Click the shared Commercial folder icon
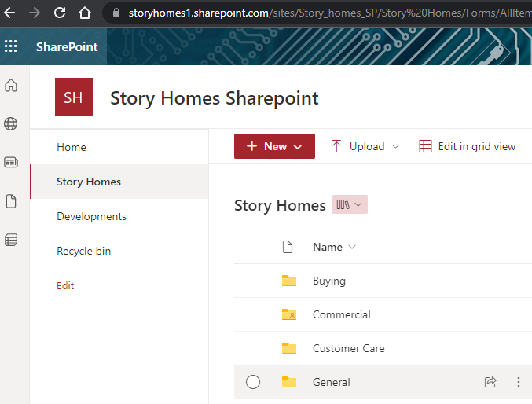Viewport: 532px width, 404px height. [289, 314]
